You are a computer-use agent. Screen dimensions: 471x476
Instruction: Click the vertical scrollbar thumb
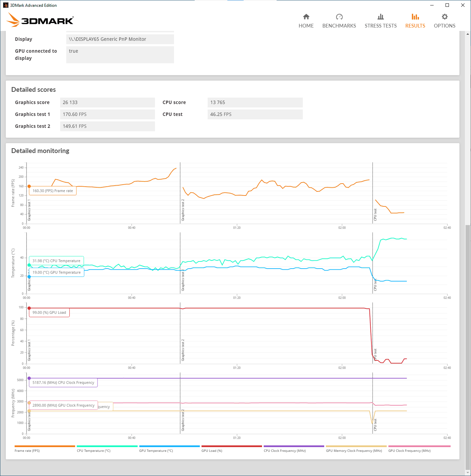click(468, 347)
